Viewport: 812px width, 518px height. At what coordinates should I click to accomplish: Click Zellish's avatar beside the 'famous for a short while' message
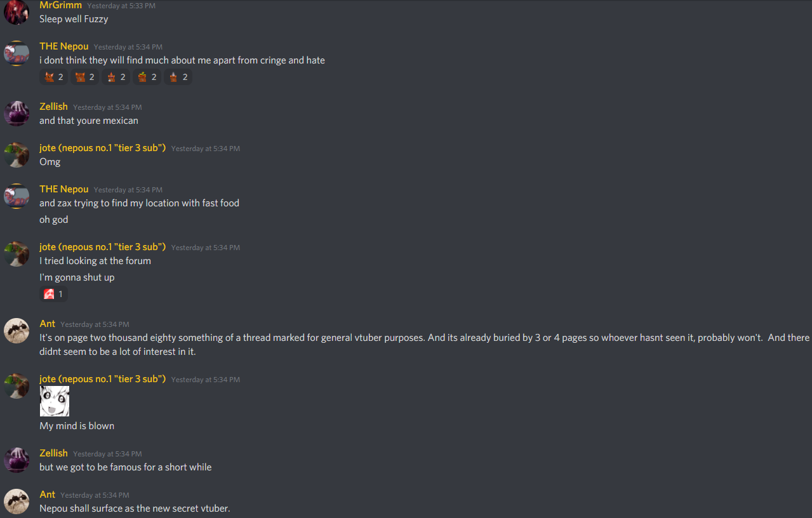[17, 460]
